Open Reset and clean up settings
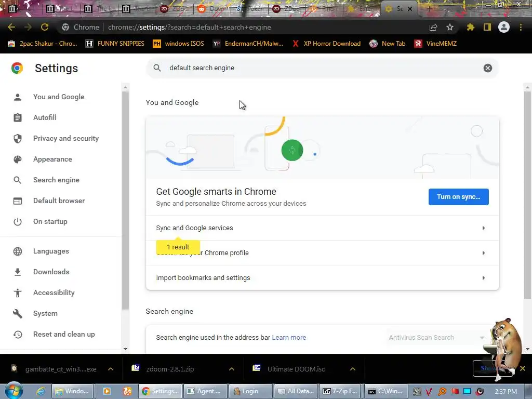Viewport: 532px width, 399px height. click(x=64, y=334)
